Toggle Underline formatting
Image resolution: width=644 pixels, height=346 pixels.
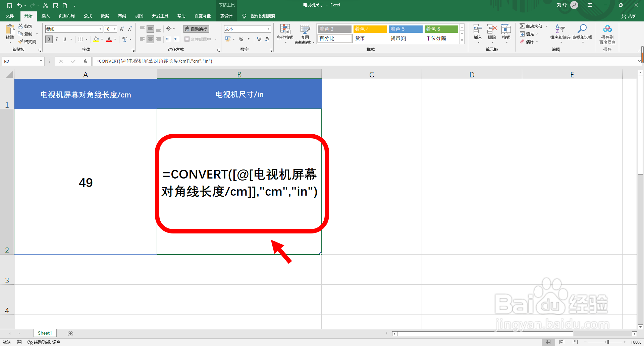click(65, 39)
